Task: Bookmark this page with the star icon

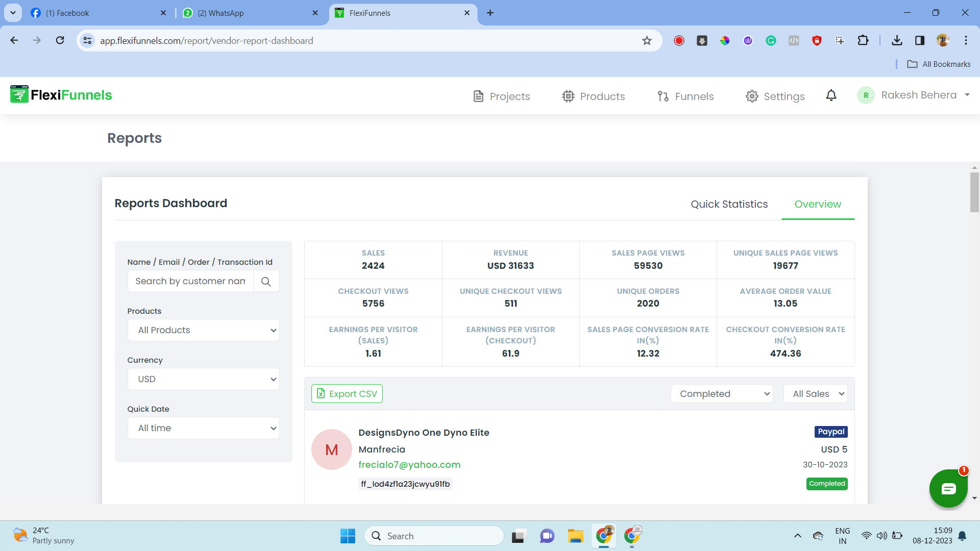Action: click(x=647, y=41)
